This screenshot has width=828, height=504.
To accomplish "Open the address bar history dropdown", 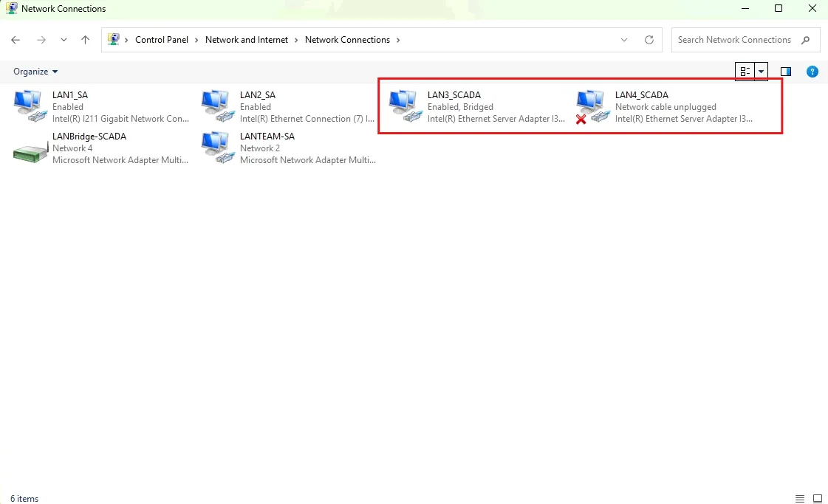I will (624, 40).
